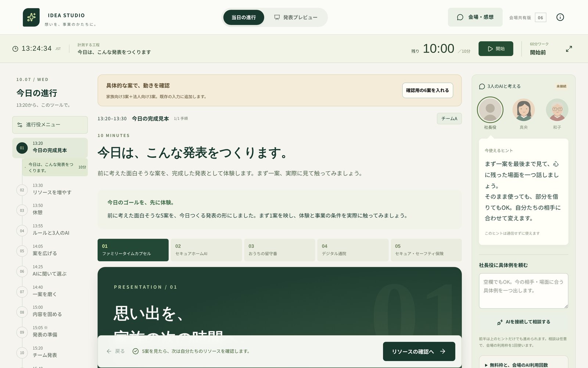Click AIを接続して相談する button

coord(523,322)
